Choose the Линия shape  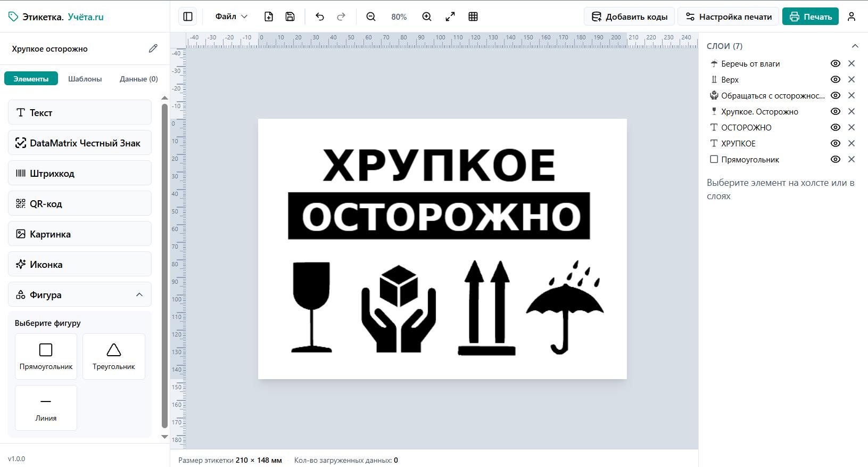(x=46, y=408)
